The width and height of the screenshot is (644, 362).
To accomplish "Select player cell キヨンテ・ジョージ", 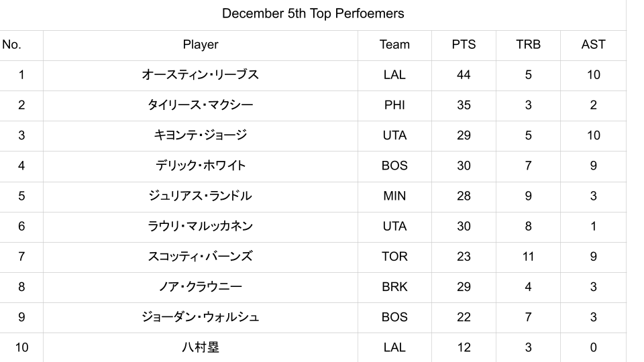I will click(200, 135).
